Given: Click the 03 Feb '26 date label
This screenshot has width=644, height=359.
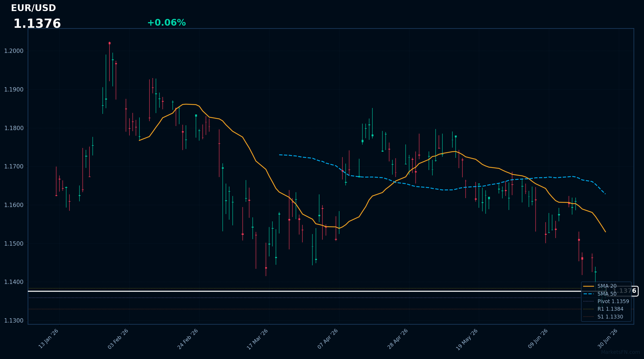Looking at the screenshot, I should pos(118,339).
